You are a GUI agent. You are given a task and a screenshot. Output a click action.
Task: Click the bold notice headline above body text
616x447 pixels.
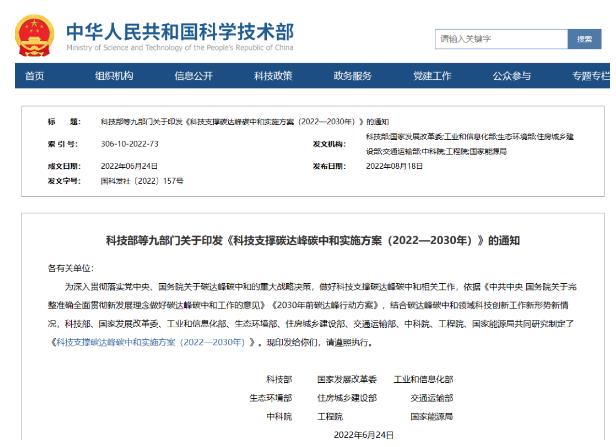(308, 241)
